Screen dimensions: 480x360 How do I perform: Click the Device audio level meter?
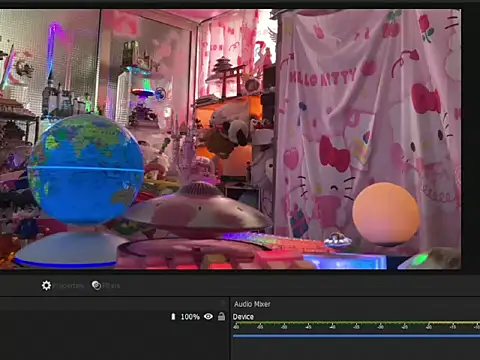click(356, 323)
